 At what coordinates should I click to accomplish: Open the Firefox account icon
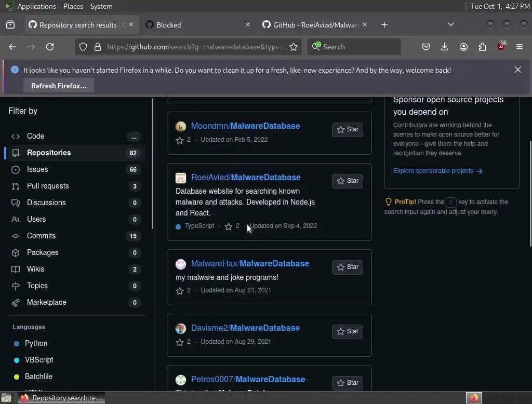click(463, 47)
